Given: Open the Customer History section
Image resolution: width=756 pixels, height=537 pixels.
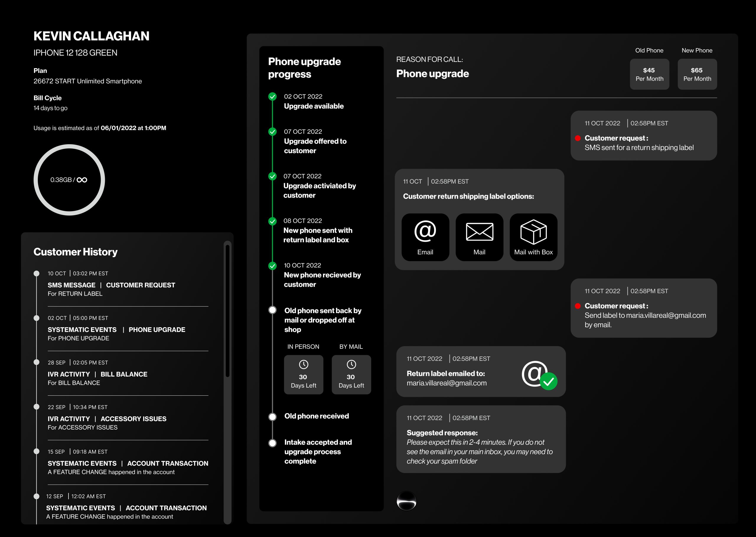Looking at the screenshot, I should pos(75,252).
